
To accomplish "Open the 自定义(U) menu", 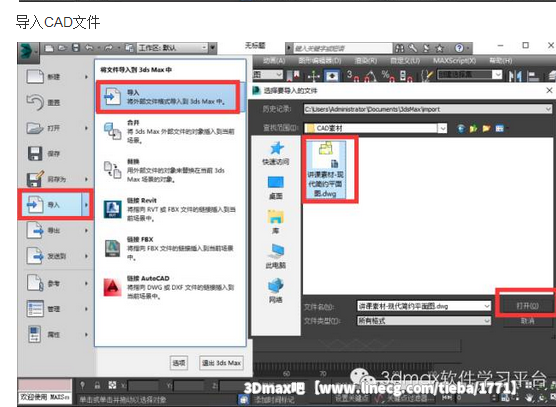I will [405, 61].
